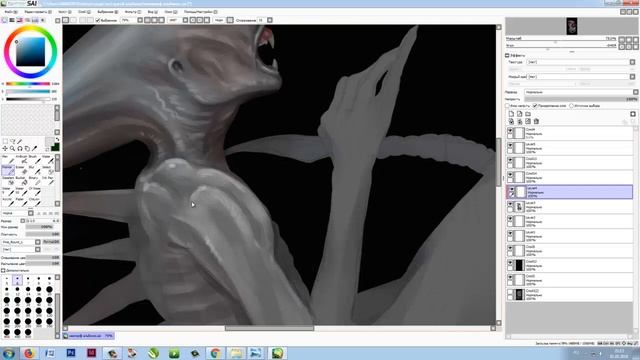Click the redo toolbar button
The height and width of the screenshot is (360, 640).
pos(73,20)
